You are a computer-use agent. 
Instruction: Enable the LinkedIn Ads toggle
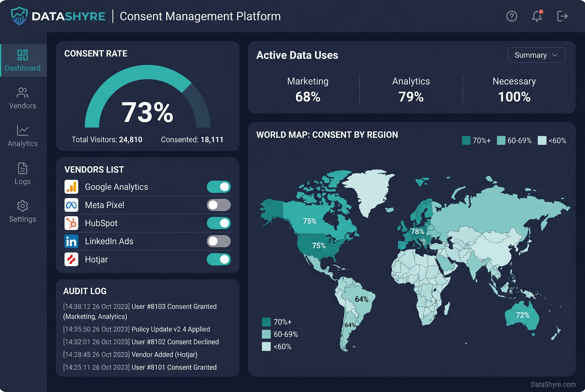(x=218, y=241)
